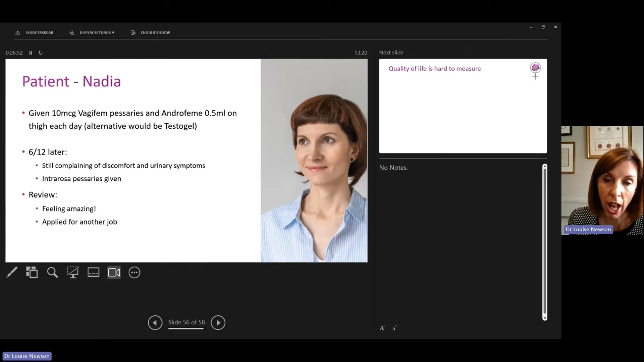Click the annotation/pen tool icon

point(11,272)
